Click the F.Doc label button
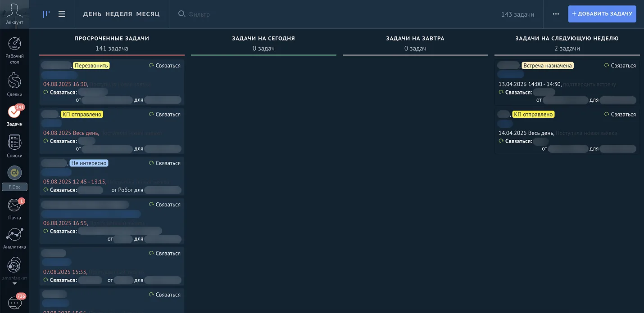This screenshot has height=313, width=644. [14, 187]
